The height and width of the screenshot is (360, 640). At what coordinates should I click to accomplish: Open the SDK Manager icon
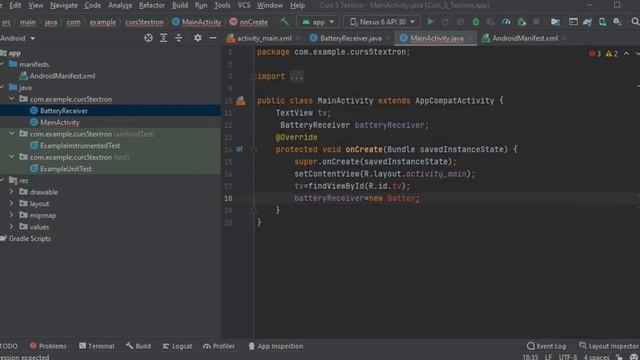(617, 22)
